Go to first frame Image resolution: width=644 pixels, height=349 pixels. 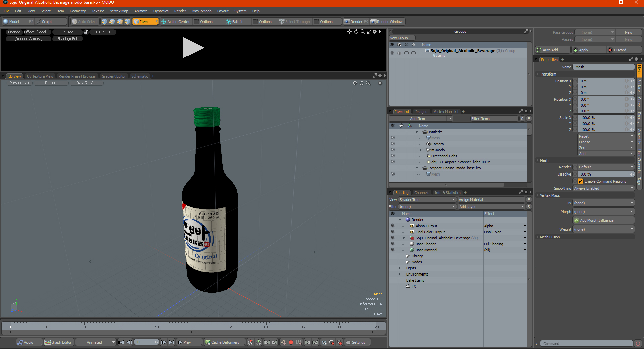click(x=121, y=342)
